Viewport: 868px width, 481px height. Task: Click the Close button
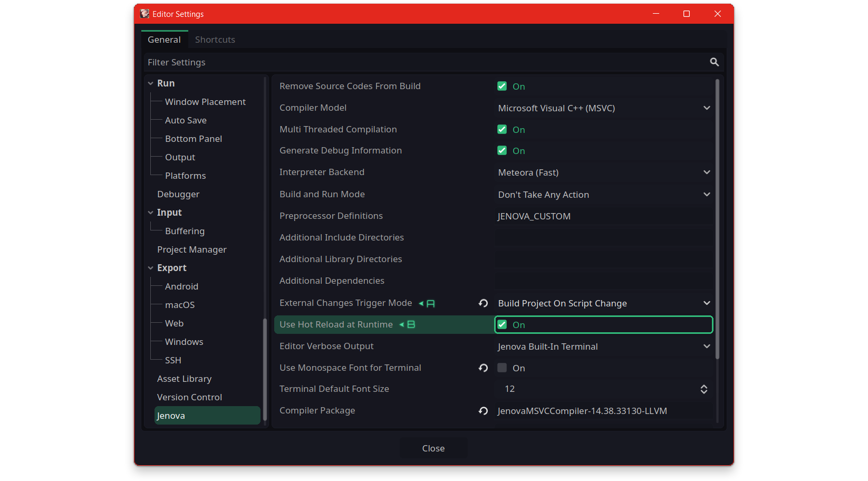point(433,448)
